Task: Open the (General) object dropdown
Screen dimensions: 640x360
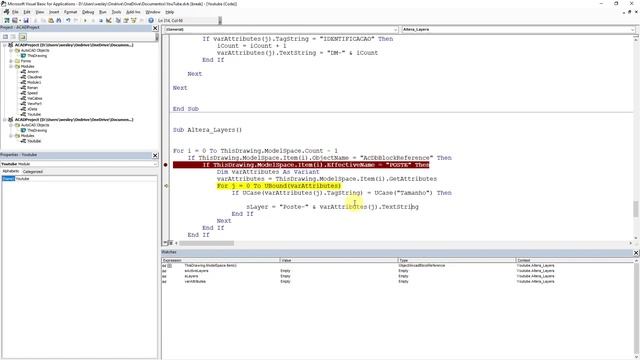Action: tap(395, 30)
